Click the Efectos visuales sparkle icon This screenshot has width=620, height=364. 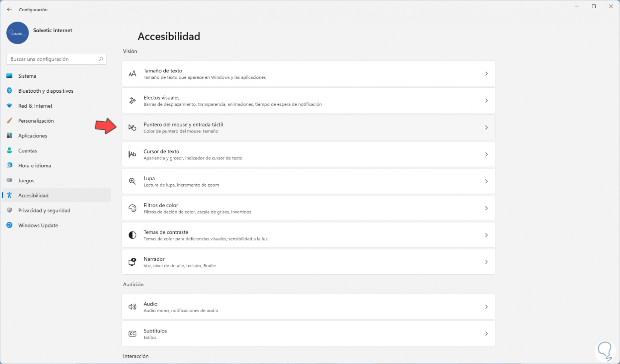tap(132, 101)
